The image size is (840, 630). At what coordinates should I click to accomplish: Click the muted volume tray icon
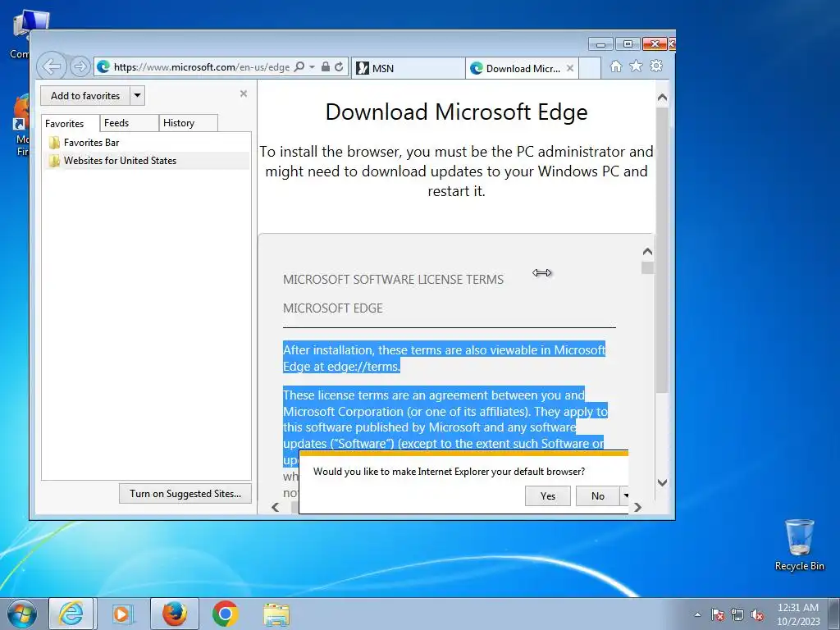[x=757, y=614]
